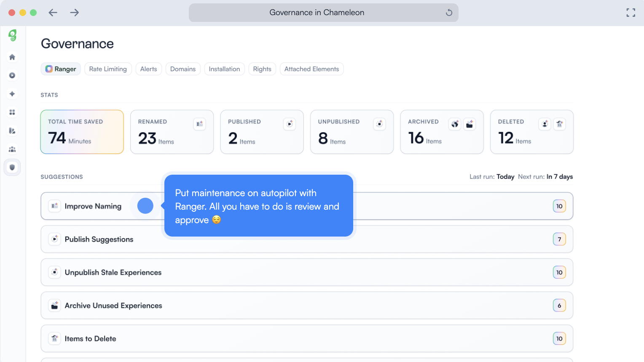The width and height of the screenshot is (644, 362).
Task: Click the Chameleon logo in sidebar
Action: pyautogui.click(x=13, y=35)
